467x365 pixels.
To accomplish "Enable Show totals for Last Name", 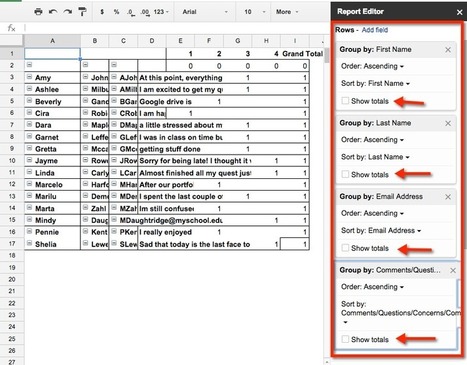I will [x=345, y=174].
